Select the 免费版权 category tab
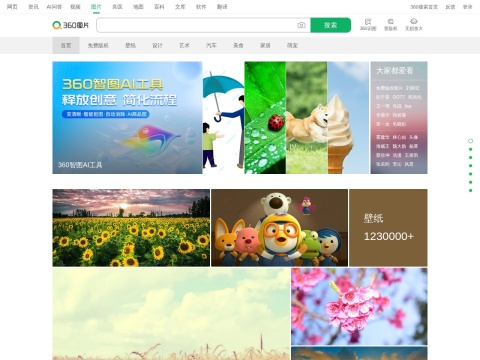The image size is (480, 360). tap(98, 45)
